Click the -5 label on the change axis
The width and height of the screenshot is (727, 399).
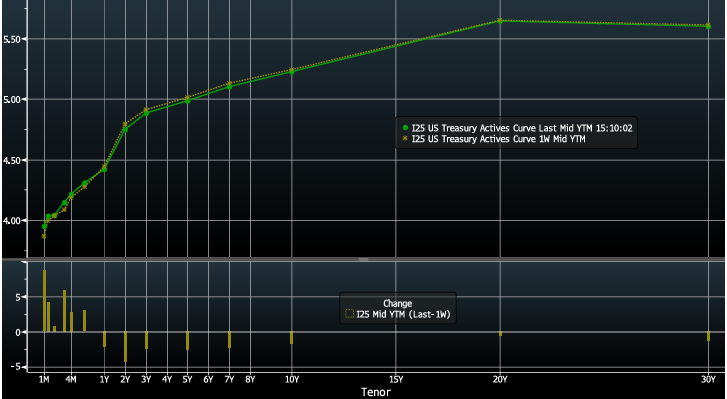[x=15, y=367]
